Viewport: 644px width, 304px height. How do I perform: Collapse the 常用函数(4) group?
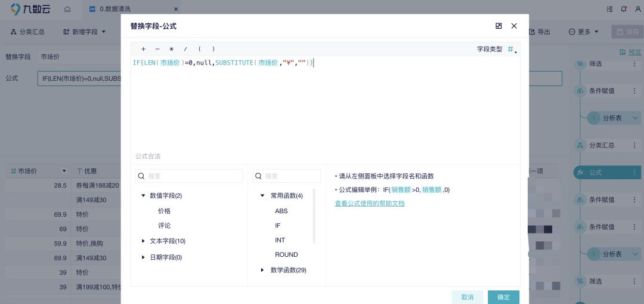(262, 196)
